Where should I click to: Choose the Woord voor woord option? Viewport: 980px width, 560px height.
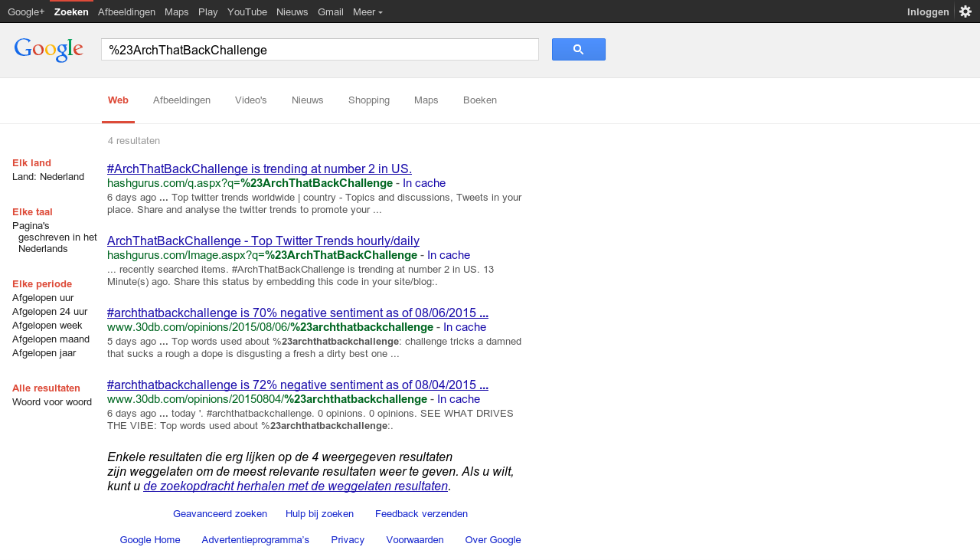tap(52, 402)
